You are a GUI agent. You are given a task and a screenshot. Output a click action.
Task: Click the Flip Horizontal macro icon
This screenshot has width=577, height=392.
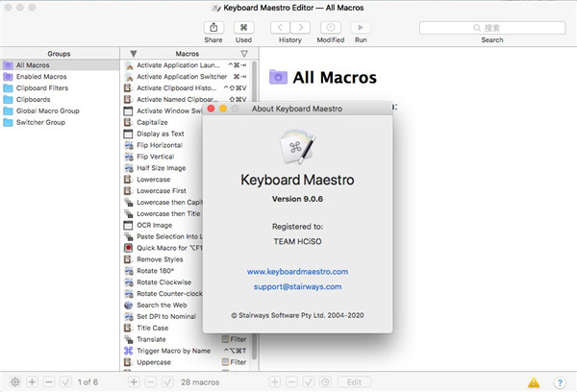(x=129, y=145)
